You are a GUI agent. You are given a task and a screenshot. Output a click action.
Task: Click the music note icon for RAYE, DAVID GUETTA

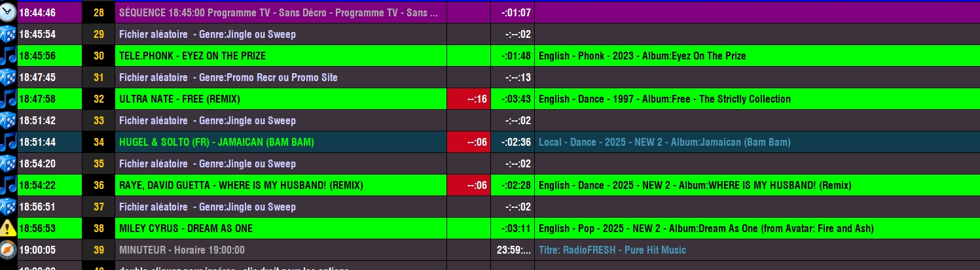[8, 185]
